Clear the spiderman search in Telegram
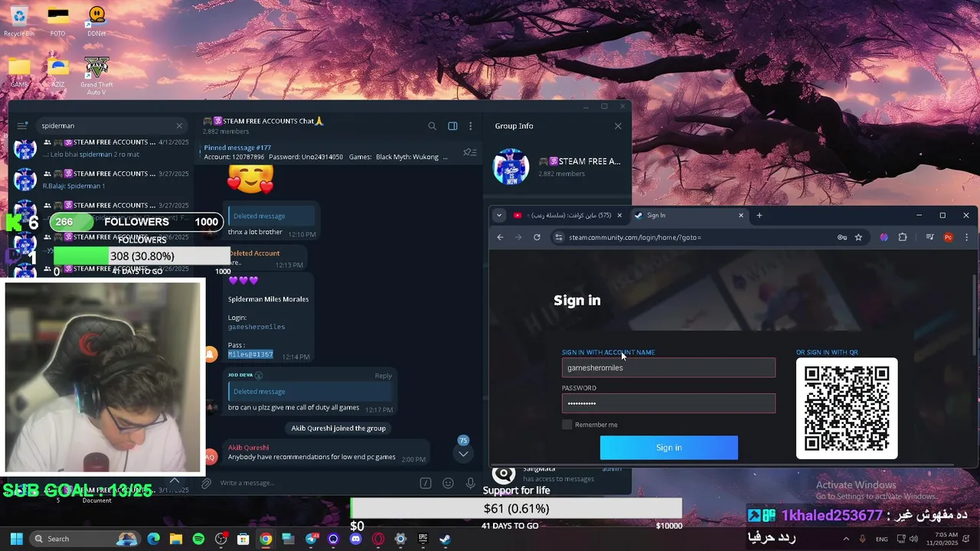The width and height of the screenshot is (980, 551). tap(179, 126)
